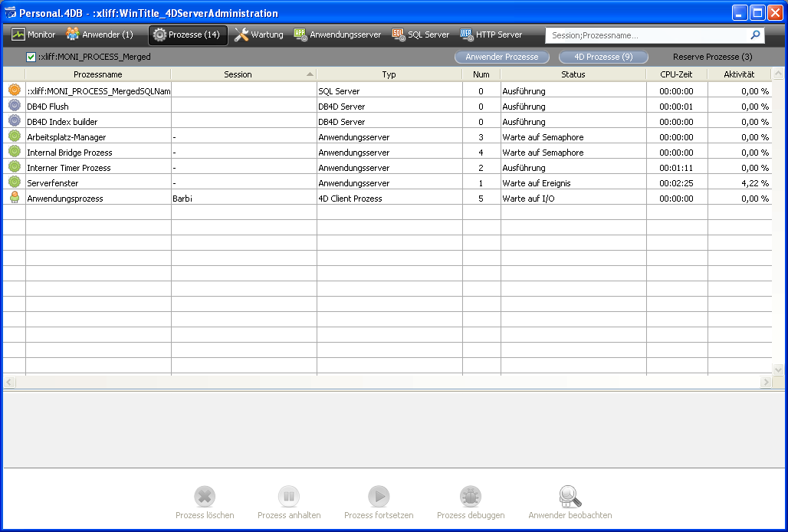788x532 pixels.
Task: Click the 4,22 % activity cell
Action: tap(740, 183)
